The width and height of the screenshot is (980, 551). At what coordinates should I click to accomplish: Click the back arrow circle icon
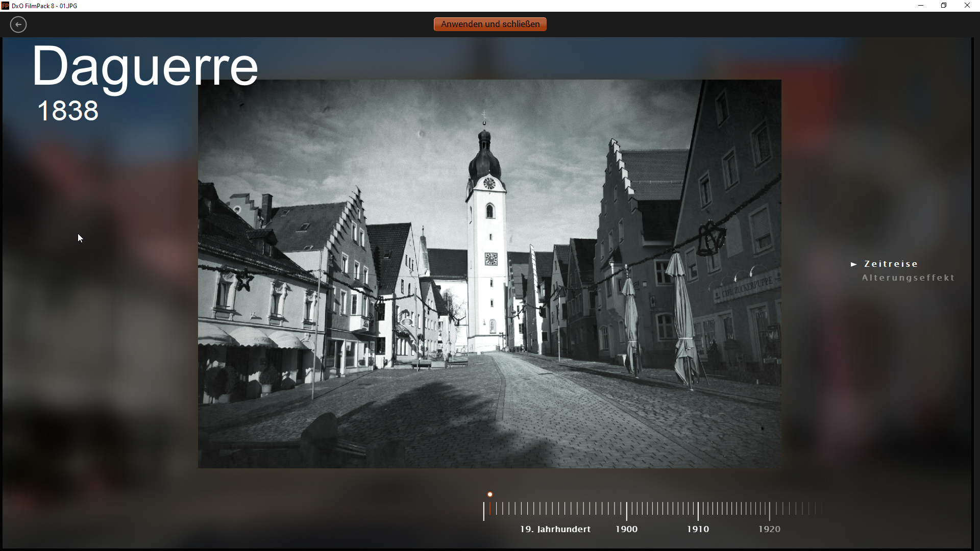point(18,24)
